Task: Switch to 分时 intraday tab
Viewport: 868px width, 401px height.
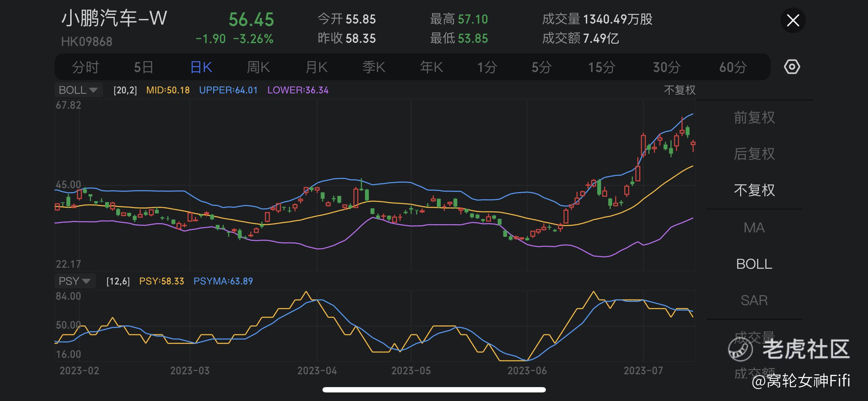Action: (x=85, y=67)
